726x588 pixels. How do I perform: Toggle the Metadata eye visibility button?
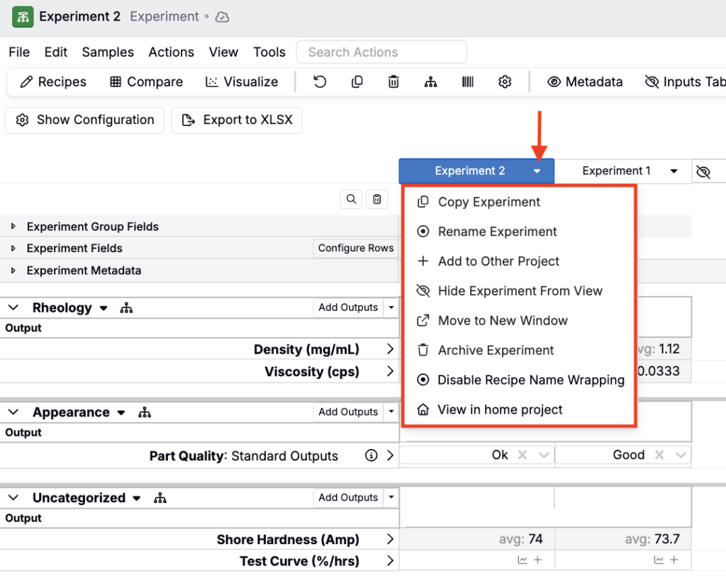coord(585,82)
